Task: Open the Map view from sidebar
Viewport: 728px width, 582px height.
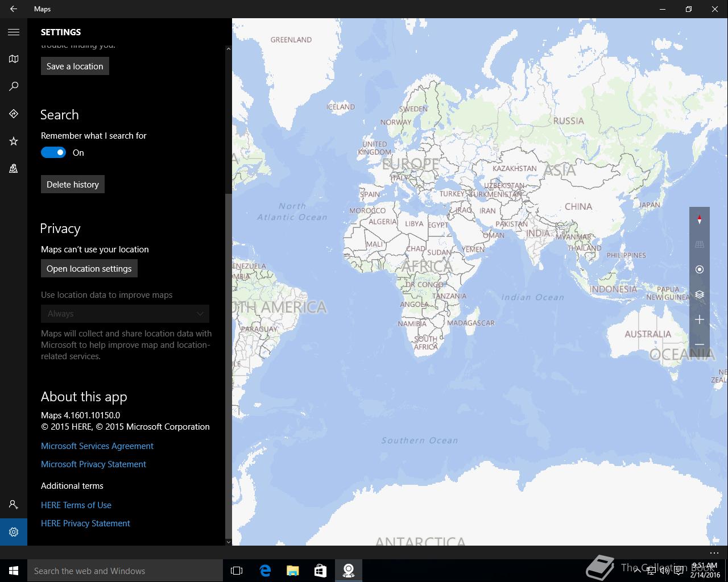Action: tap(14, 59)
